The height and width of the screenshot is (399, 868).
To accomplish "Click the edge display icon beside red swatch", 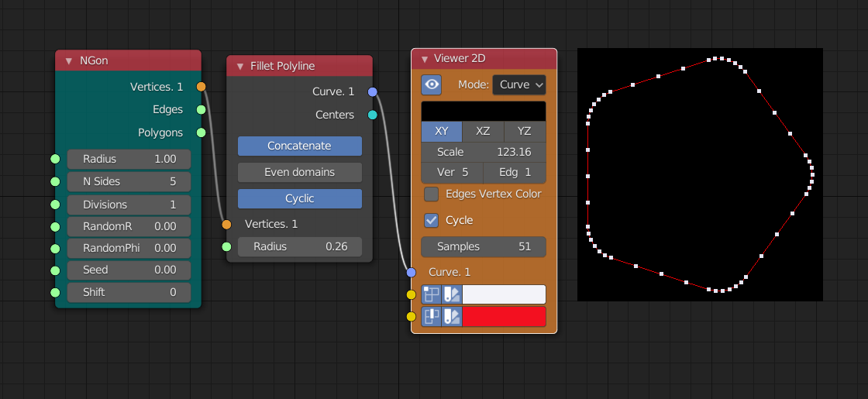I will [x=432, y=316].
